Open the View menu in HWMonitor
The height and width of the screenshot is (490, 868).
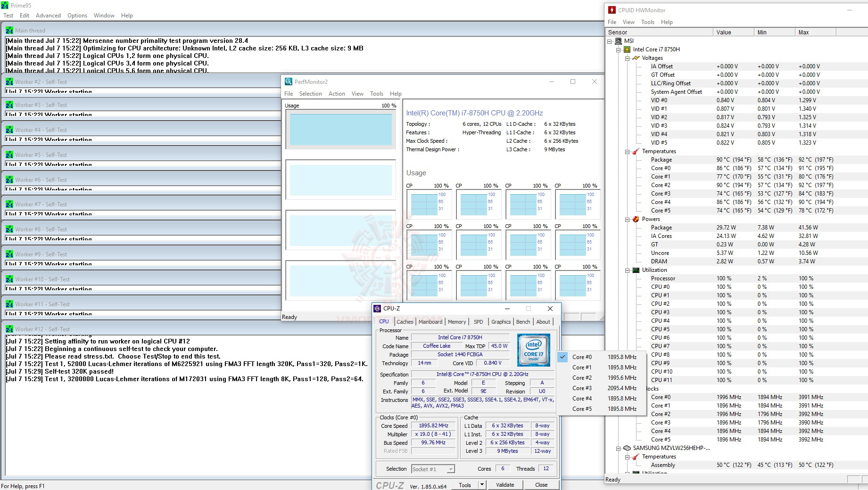[x=628, y=22]
